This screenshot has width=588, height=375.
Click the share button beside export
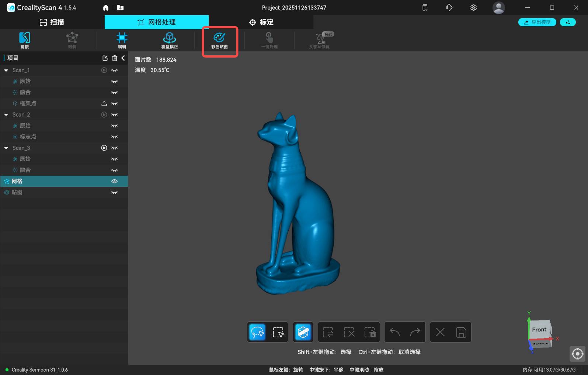click(x=568, y=22)
